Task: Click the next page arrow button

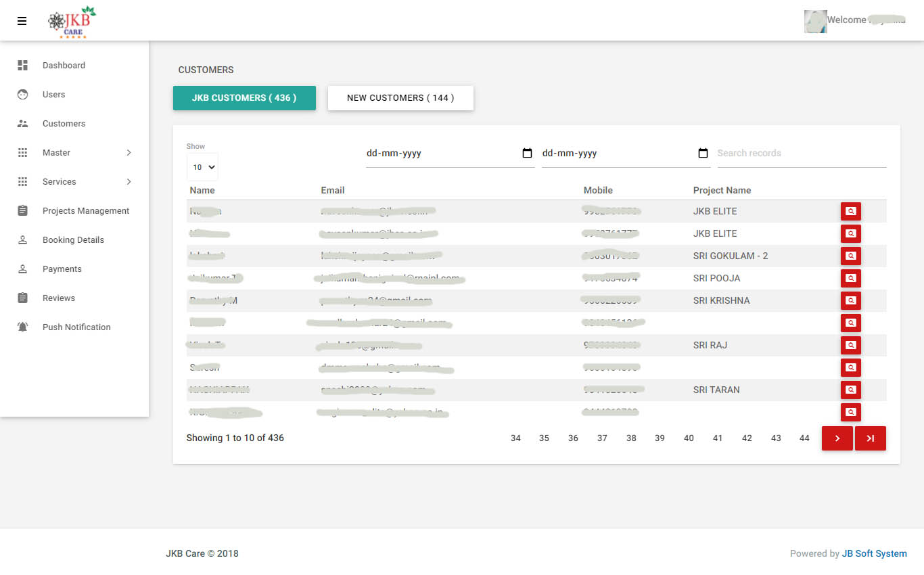Action: (837, 438)
